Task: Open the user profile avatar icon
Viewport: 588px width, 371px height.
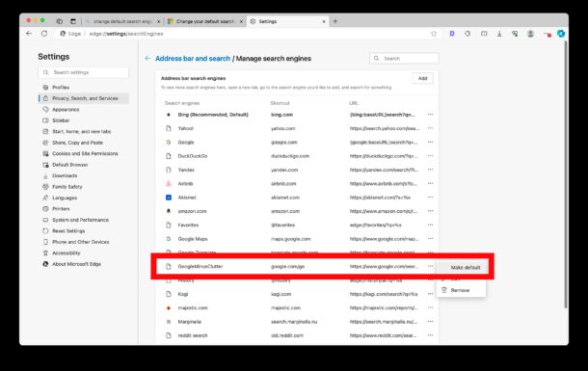Action: 530,34
